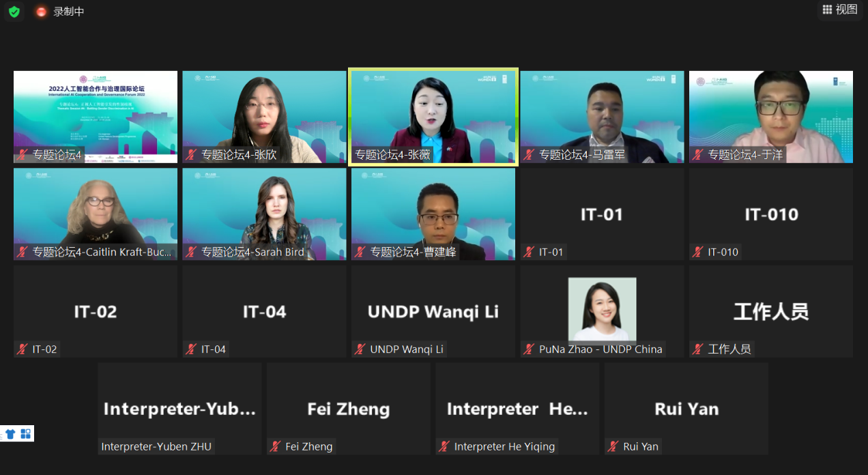868x475 pixels.
Task: Click PuNa Zhao's profile photo
Action: tap(602, 309)
